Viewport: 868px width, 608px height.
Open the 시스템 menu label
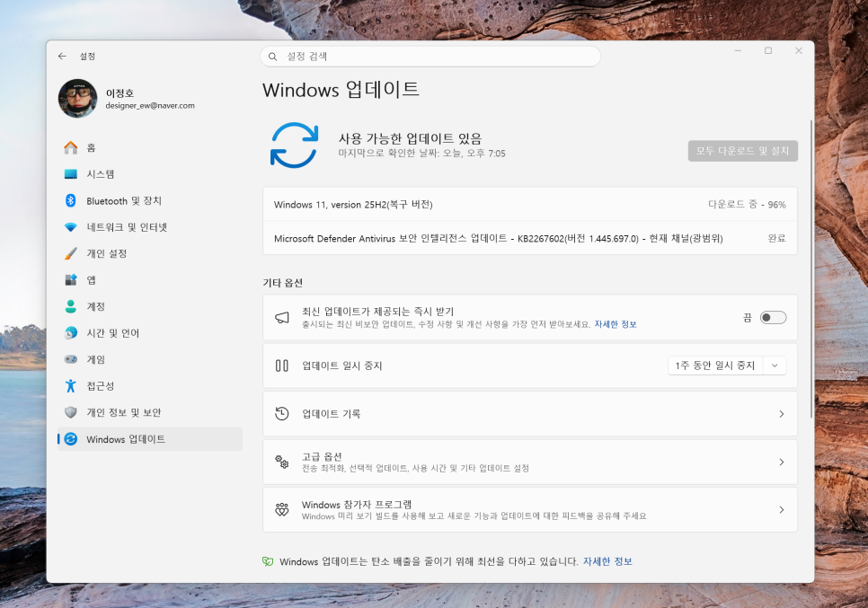(x=101, y=174)
